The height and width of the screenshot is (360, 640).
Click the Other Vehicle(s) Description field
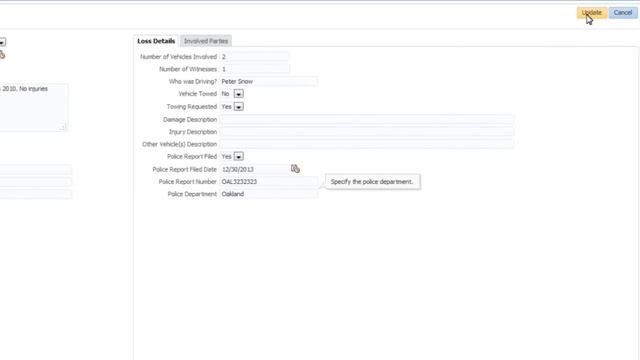(x=367, y=144)
